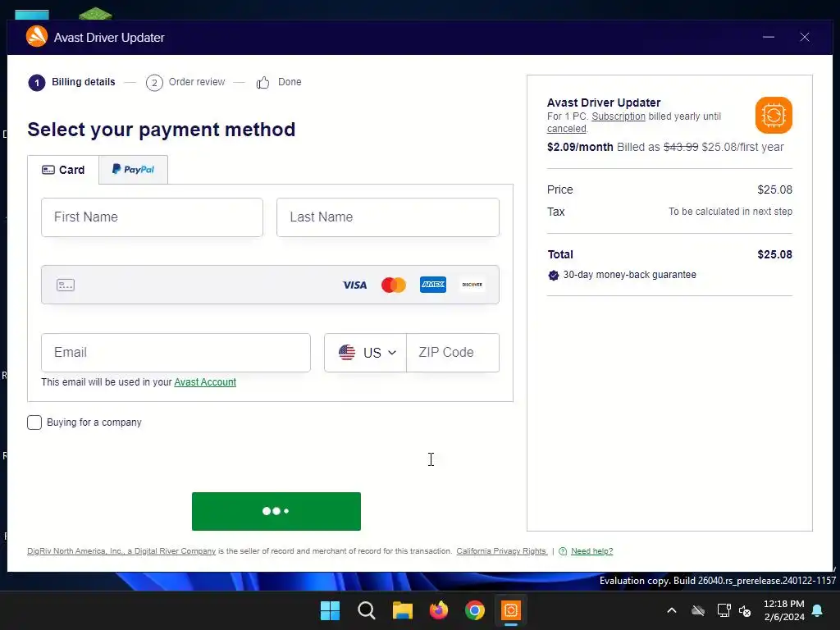Image resolution: width=840 pixels, height=630 pixels.
Task: Launch Google Chrome from the taskbar
Action: click(475, 610)
